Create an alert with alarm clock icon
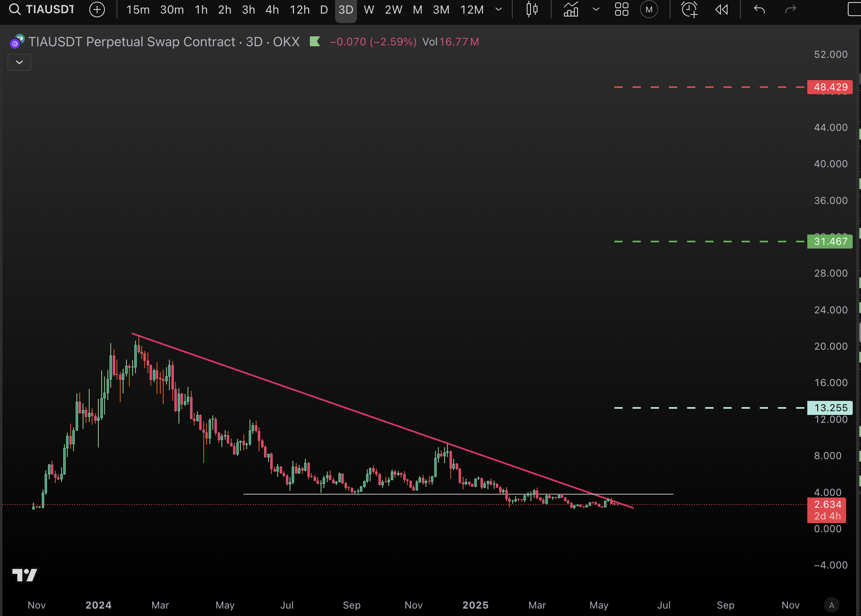Image resolution: width=861 pixels, height=616 pixels. pos(690,9)
